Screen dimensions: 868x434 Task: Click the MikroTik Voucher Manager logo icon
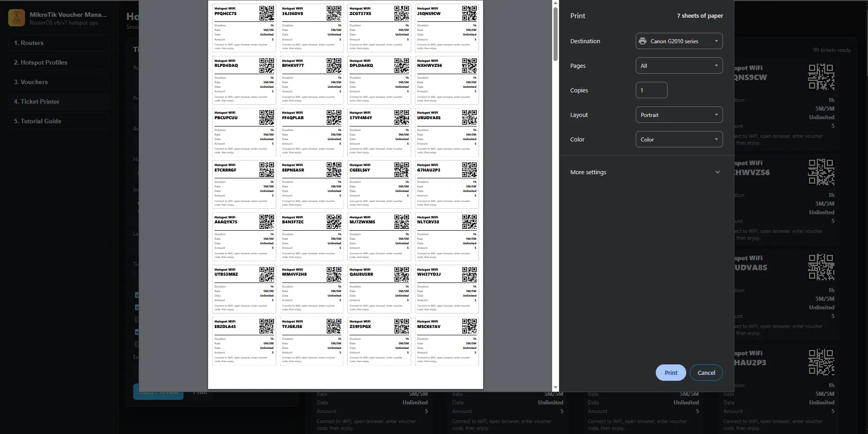coord(17,18)
